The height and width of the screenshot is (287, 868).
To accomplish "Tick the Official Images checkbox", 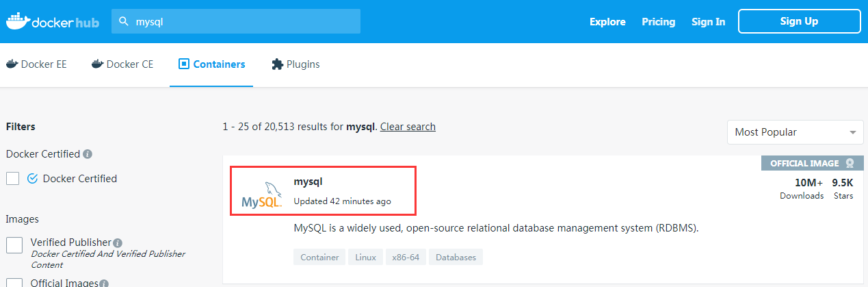I will click(x=14, y=282).
